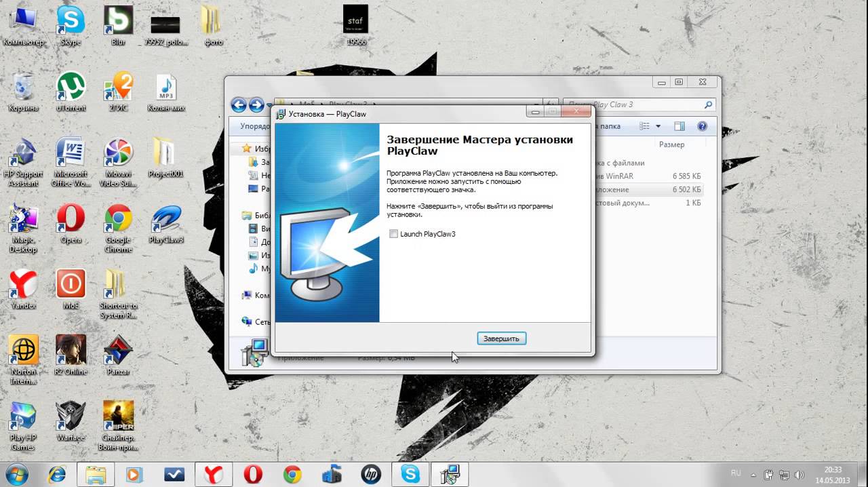
Task: Open the Корзина recycle bin icon
Action: [x=23, y=92]
